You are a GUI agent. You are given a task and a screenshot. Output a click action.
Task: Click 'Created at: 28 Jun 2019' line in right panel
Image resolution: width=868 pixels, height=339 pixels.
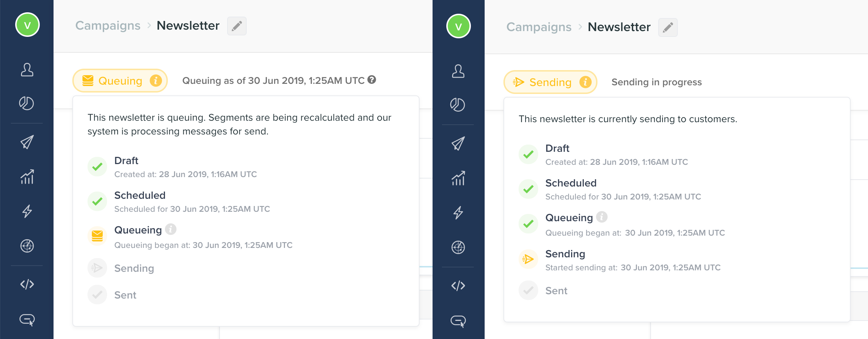tap(617, 162)
